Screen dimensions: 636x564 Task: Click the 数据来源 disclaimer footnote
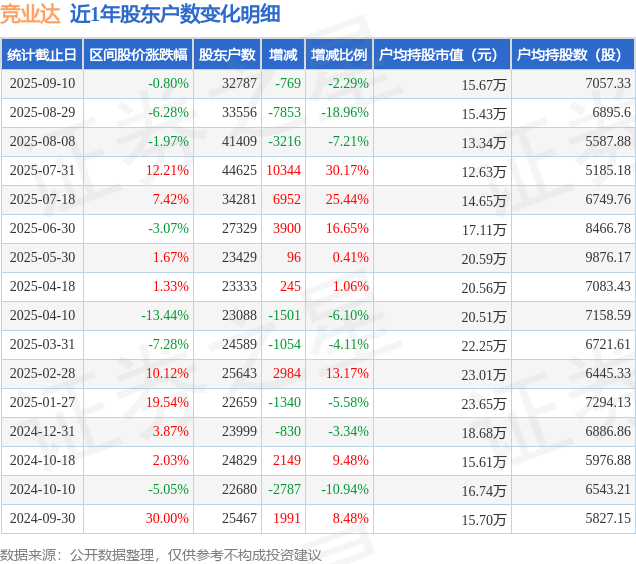click(161, 555)
